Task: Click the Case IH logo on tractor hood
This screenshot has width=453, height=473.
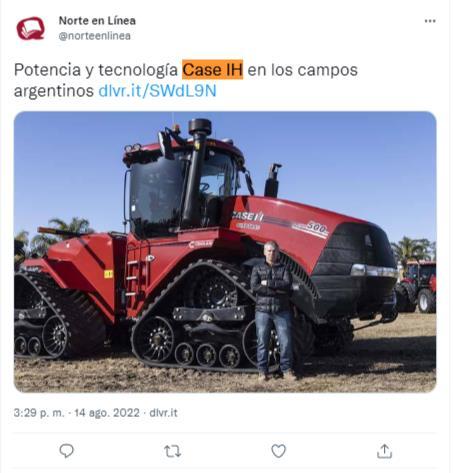Action: tap(248, 217)
